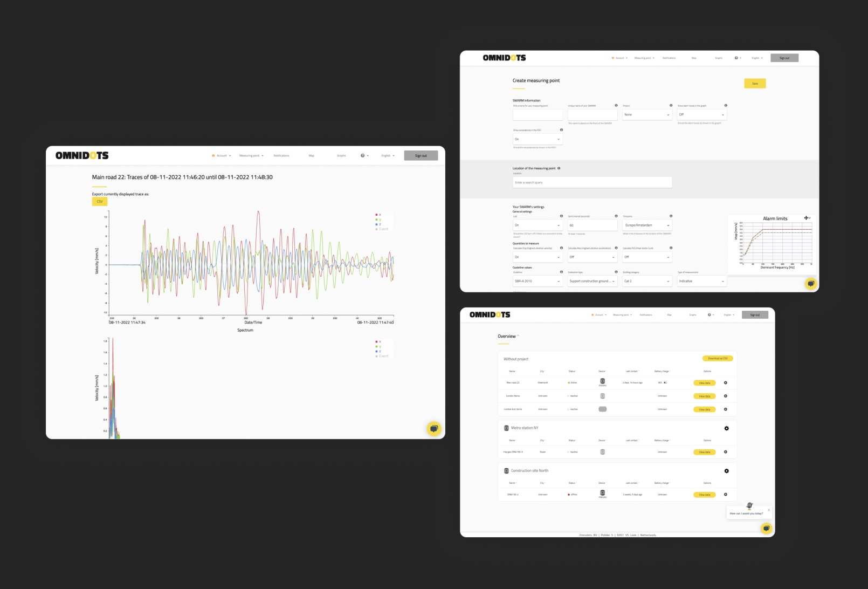Click info icon next to Location of the measuring point
The height and width of the screenshot is (589, 868).
[559, 168]
